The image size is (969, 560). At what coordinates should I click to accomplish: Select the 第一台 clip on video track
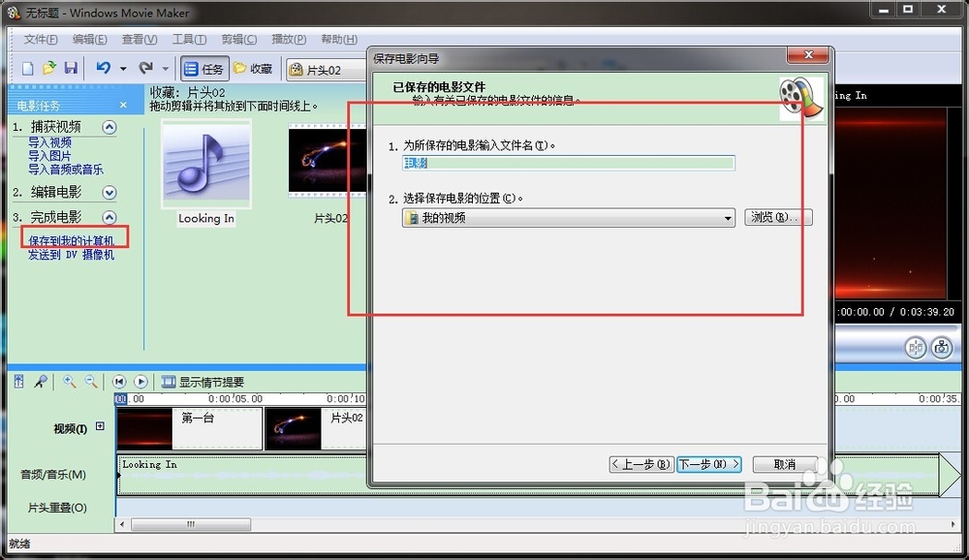[x=189, y=428]
